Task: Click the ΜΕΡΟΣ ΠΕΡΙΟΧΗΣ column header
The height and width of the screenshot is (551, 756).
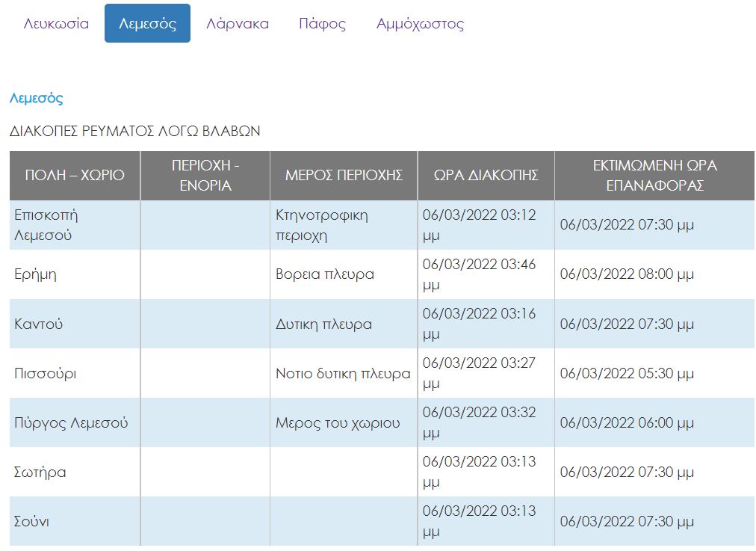Action: pyautogui.click(x=344, y=176)
